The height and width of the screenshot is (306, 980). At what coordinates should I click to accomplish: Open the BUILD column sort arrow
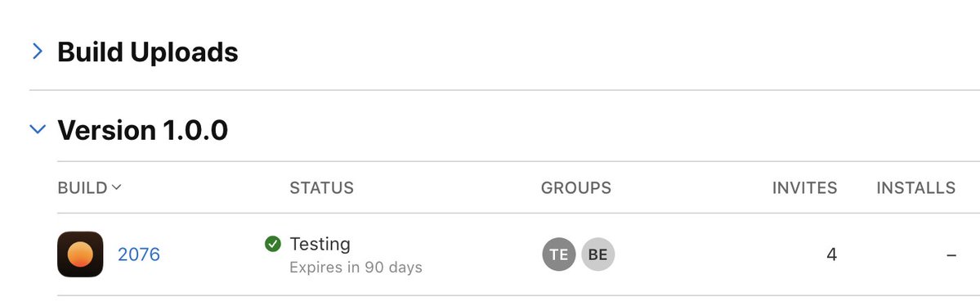[116, 187]
